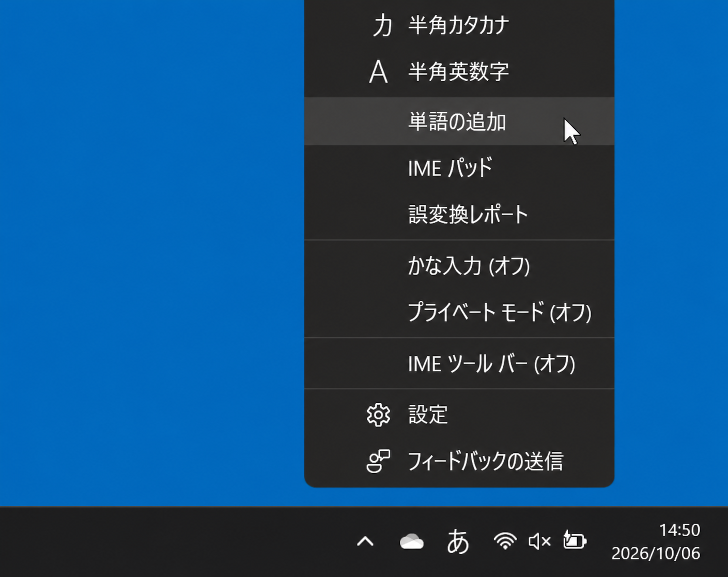The height and width of the screenshot is (577, 728).
Task: Show hidden tray icons chevron
Action: 365,542
